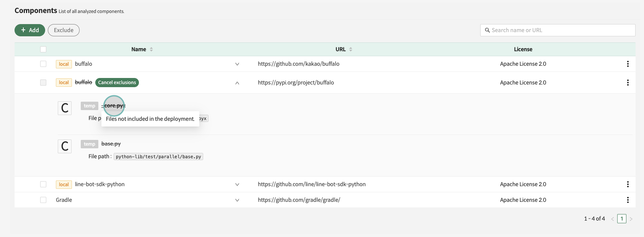Click the Cancel exclusions badge button
Viewport: 644px width, 237px height.
(117, 83)
